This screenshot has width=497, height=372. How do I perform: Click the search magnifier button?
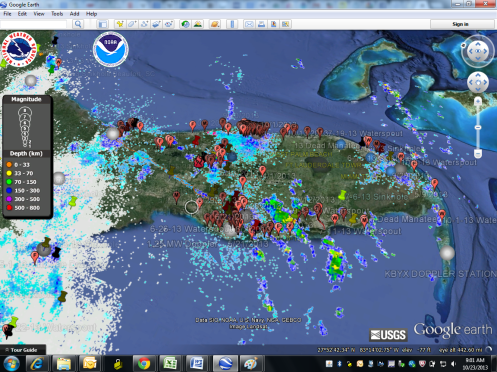(x=78, y=24)
